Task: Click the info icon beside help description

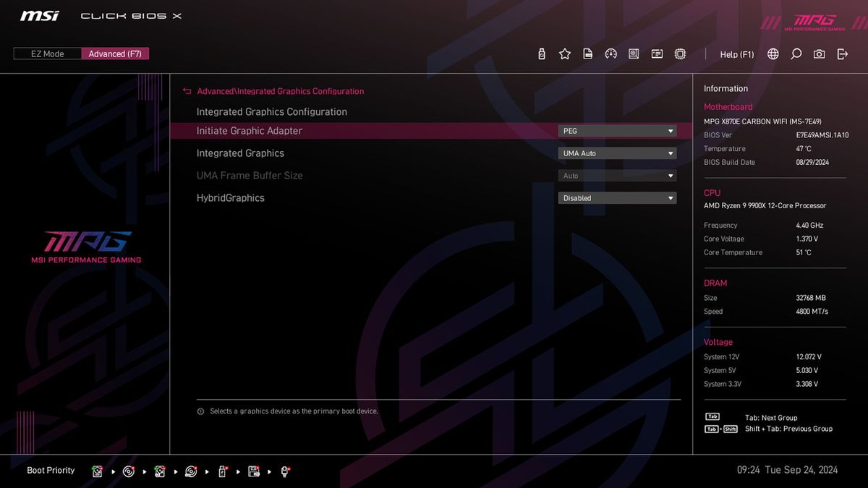Action: pyautogui.click(x=200, y=411)
